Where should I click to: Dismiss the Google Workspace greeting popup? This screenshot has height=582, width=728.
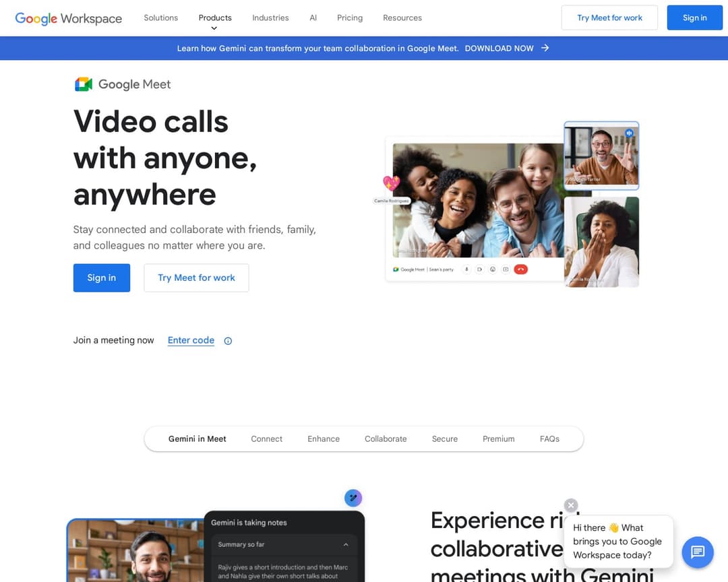tap(571, 505)
